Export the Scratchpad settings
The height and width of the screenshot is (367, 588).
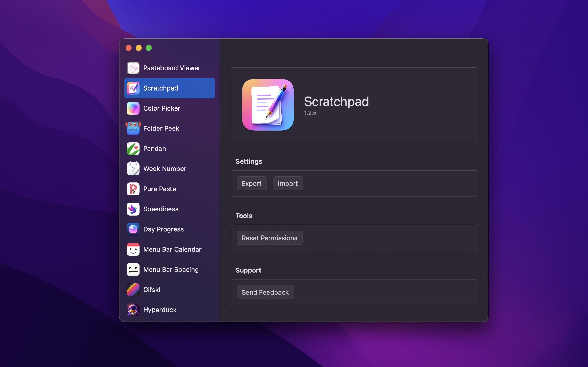tap(252, 183)
